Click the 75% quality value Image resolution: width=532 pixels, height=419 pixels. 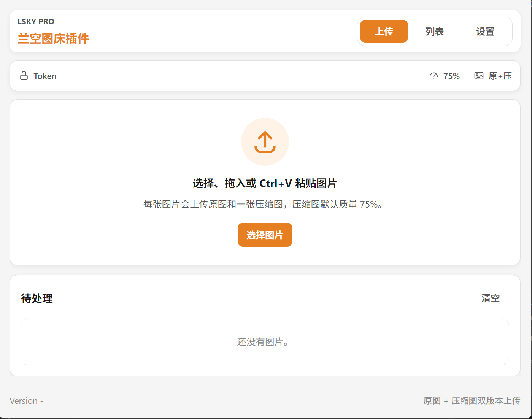click(x=451, y=76)
